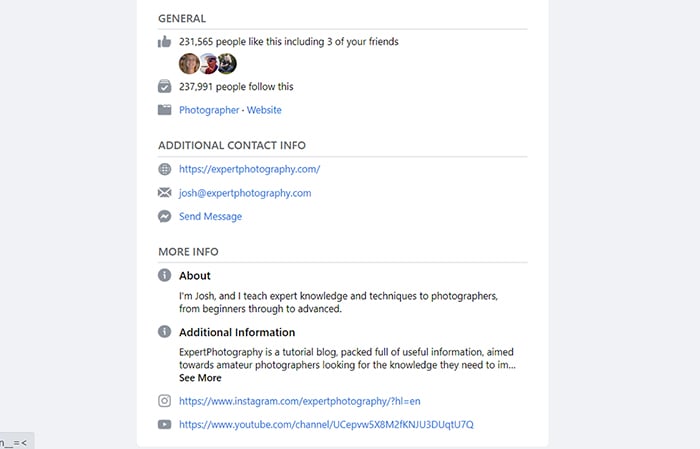Image resolution: width=700 pixels, height=449 pixels.
Task: Open second friend's profile picture
Action: [208, 63]
